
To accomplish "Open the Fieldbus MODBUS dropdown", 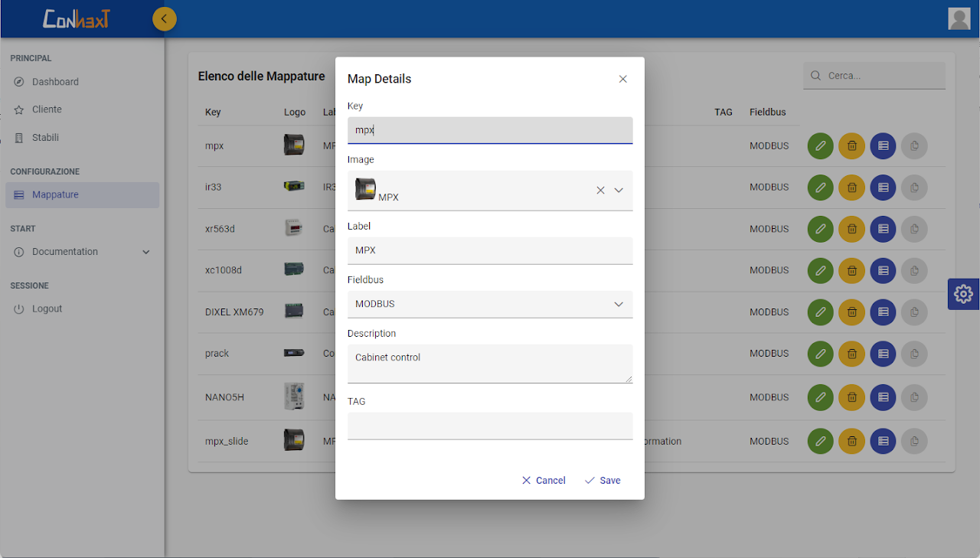I will 490,304.
